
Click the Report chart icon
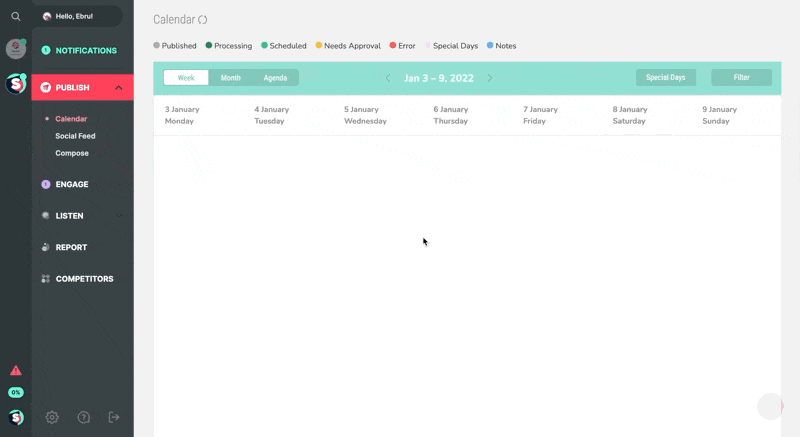click(x=46, y=247)
